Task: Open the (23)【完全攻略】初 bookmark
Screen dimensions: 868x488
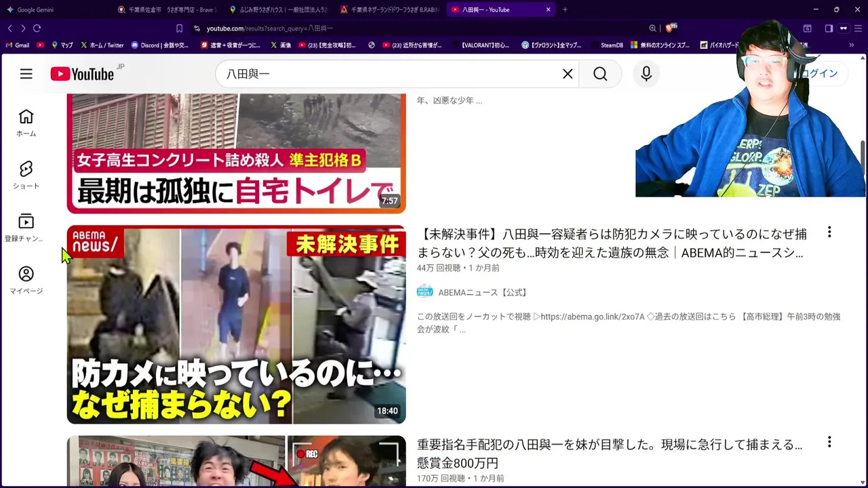Action: click(327, 45)
